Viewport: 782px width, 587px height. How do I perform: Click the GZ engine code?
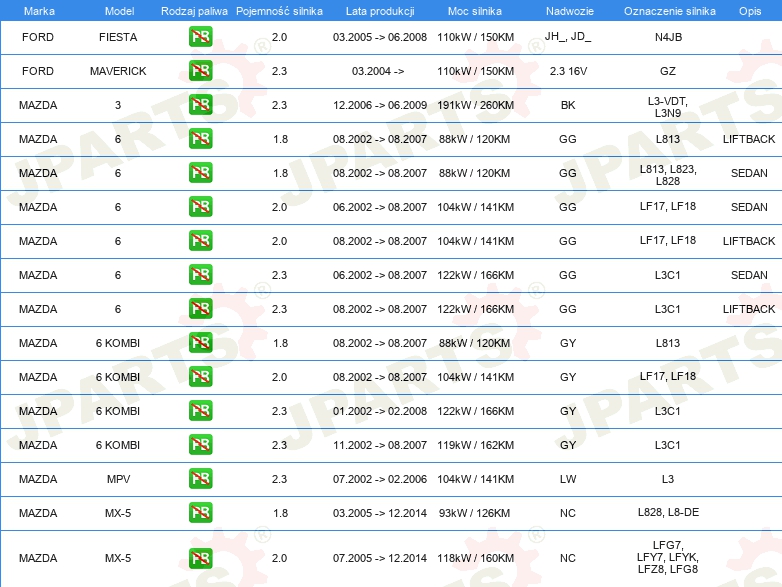(x=668, y=71)
